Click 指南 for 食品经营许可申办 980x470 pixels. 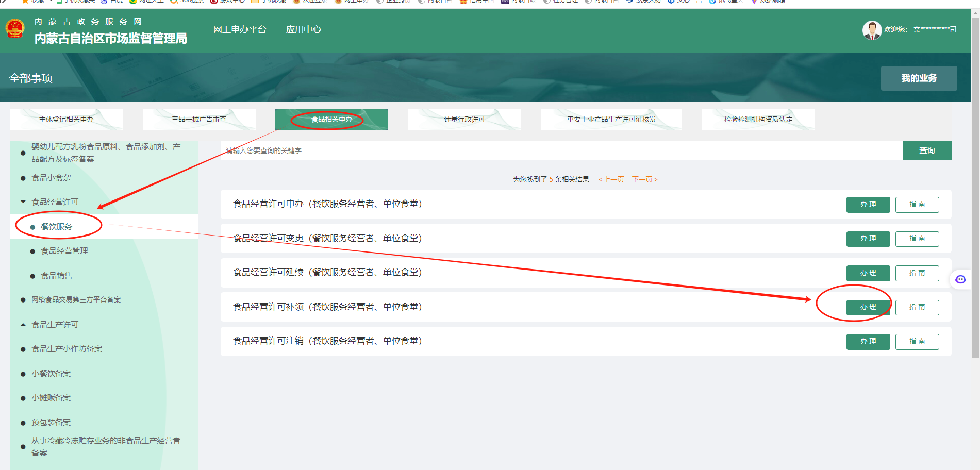(917, 205)
